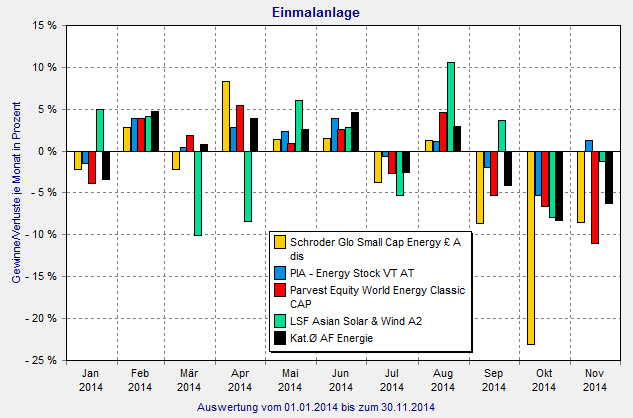Click the green negative bar in Mär 2014

click(x=199, y=193)
